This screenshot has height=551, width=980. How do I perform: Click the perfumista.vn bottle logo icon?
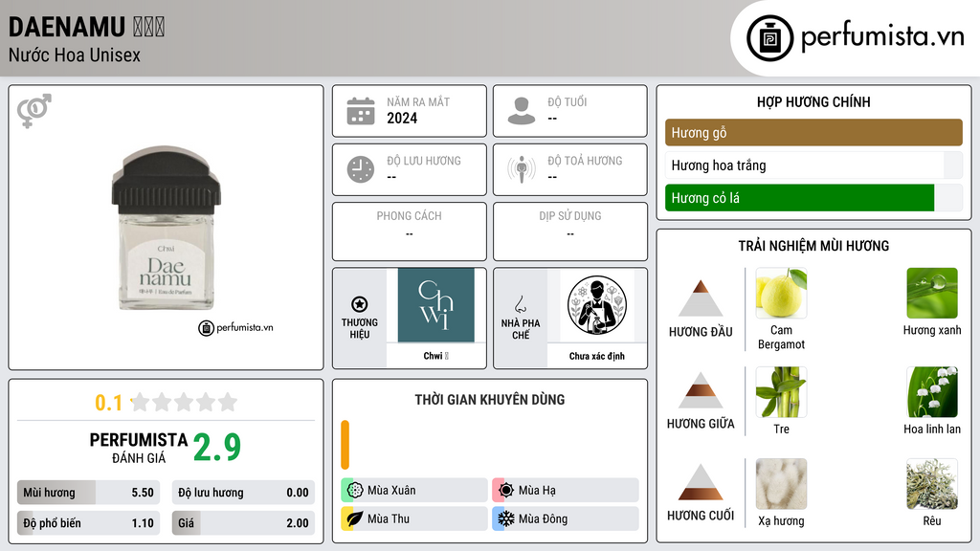click(x=769, y=38)
